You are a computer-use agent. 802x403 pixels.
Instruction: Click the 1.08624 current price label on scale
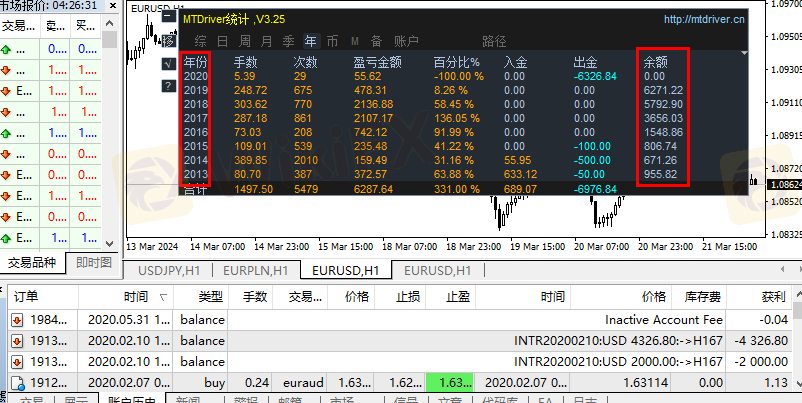coord(785,185)
